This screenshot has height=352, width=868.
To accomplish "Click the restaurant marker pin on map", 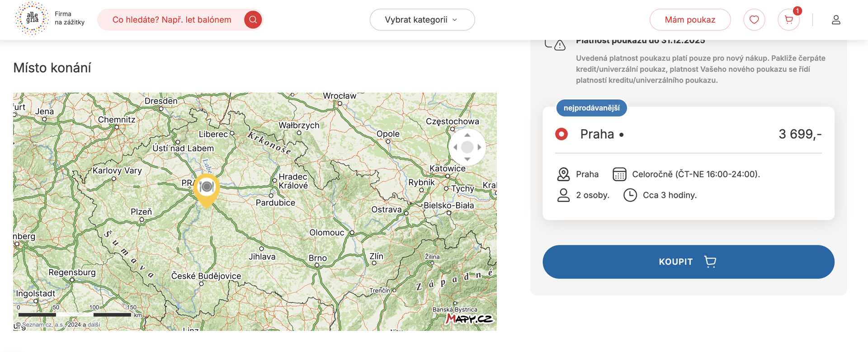I will 207,190.
